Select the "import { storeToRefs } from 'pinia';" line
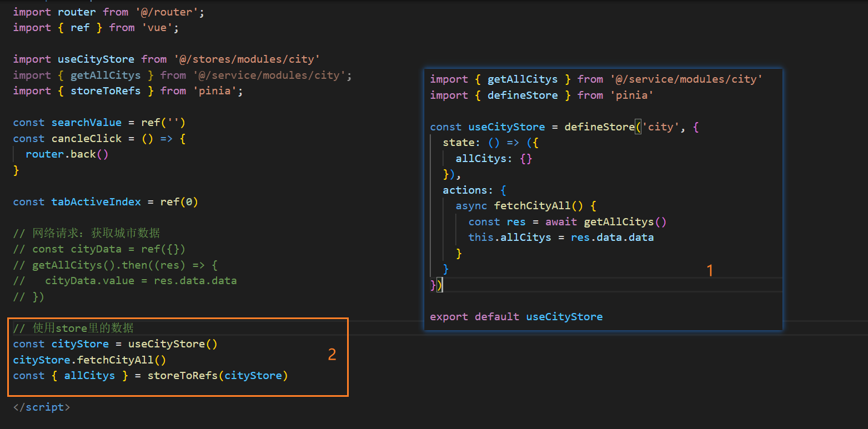Viewport: 868px width, 429px height. tap(128, 90)
